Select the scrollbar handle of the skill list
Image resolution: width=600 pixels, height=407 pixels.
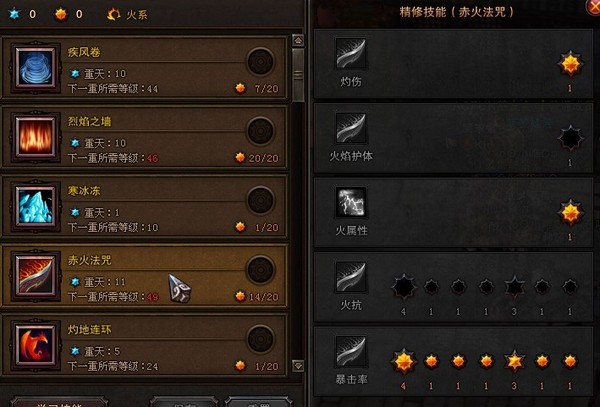298,75
